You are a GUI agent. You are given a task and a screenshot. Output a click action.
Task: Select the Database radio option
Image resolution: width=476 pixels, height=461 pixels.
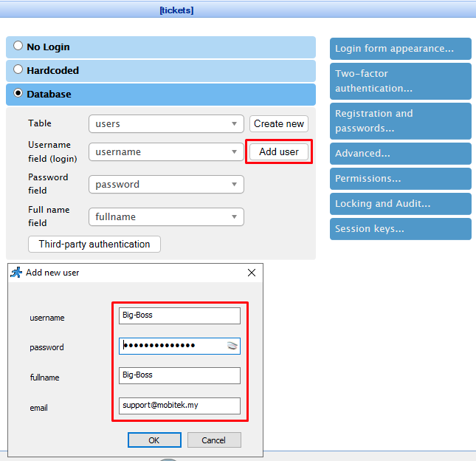tap(18, 94)
